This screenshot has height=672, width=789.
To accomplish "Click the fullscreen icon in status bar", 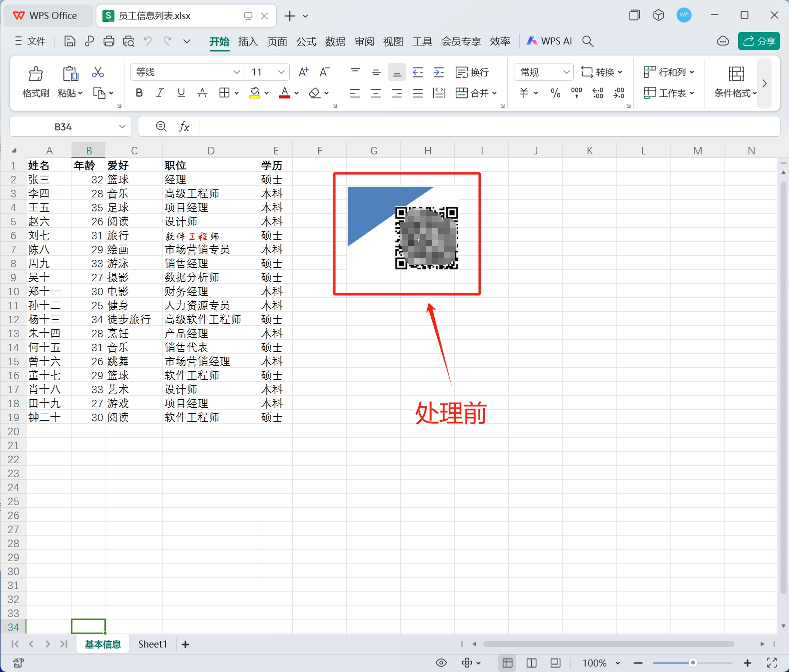I will pyautogui.click(x=772, y=663).
